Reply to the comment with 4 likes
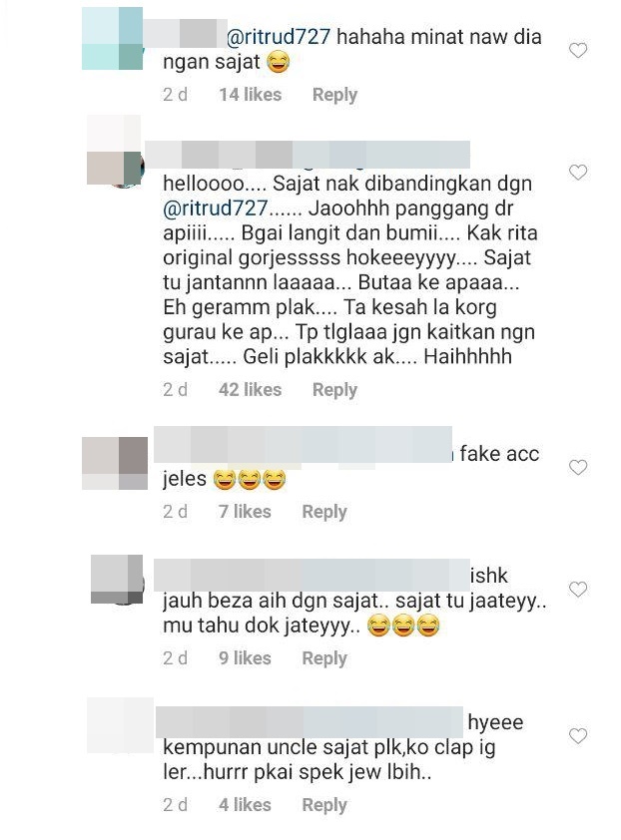 click(x=324, y=805)
